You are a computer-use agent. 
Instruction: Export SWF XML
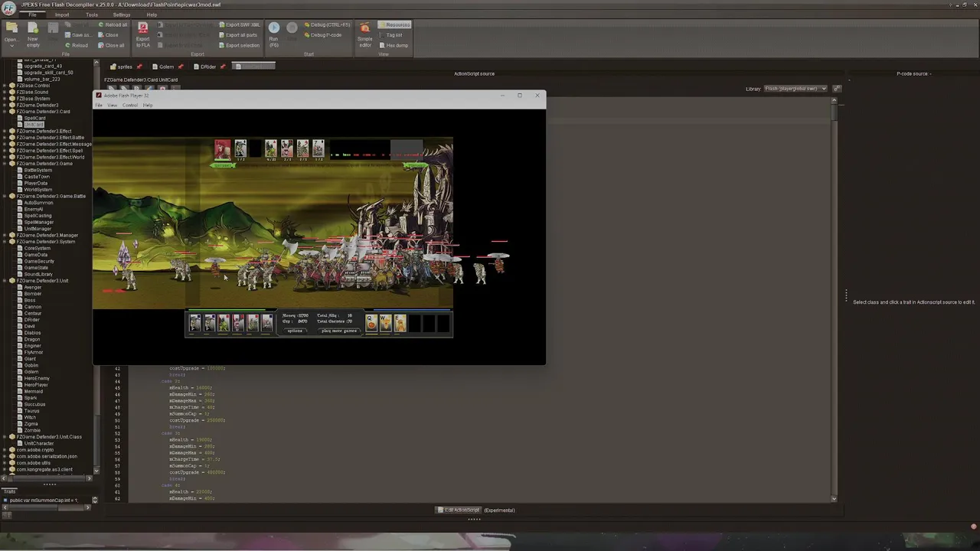point(240,24)
